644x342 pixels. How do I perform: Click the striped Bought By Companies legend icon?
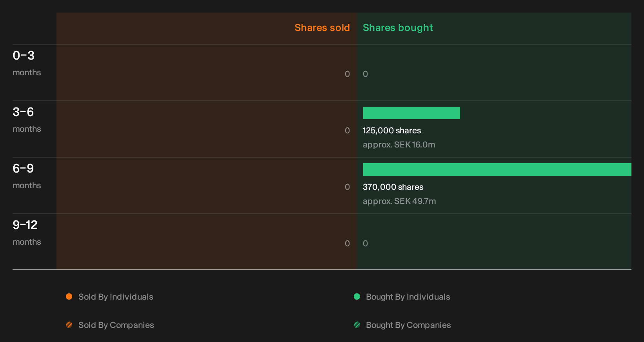click(357, 325)
